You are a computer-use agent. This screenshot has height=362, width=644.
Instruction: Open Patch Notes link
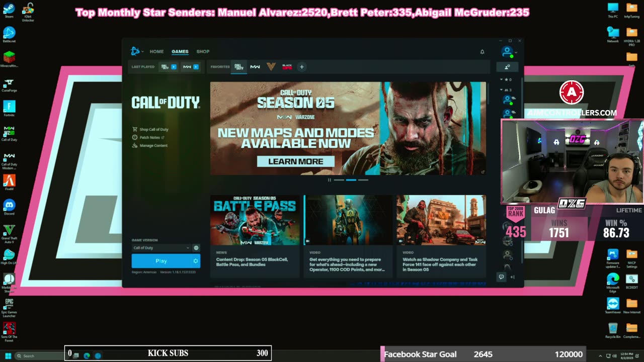pyautogui.click(x=148, y=137)
